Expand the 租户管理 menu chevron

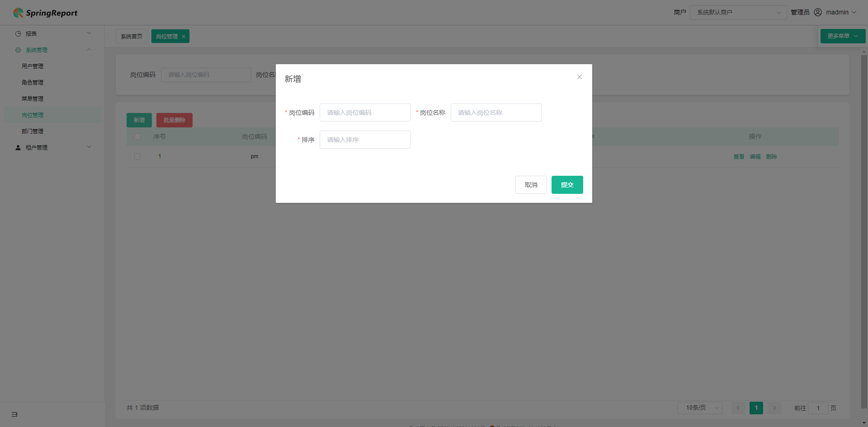click(89, 147)
